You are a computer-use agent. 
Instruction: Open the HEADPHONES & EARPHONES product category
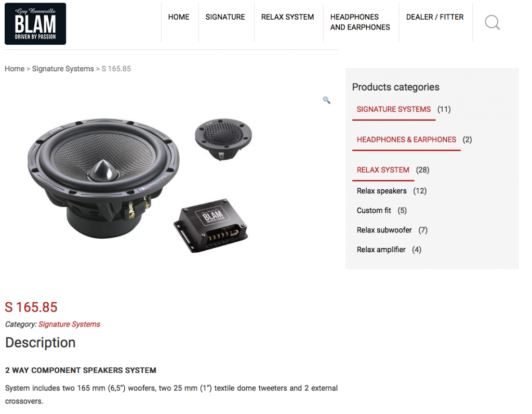point(406,139)
